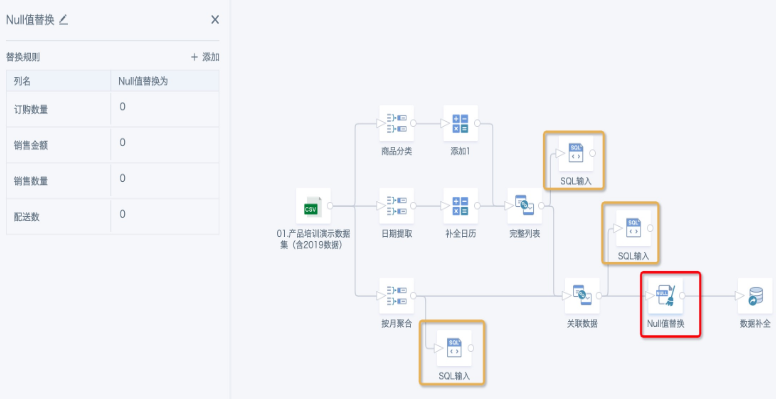Click output port of 关联数据 node
This screenshot has height=399, width=776.
coord(599,296)
